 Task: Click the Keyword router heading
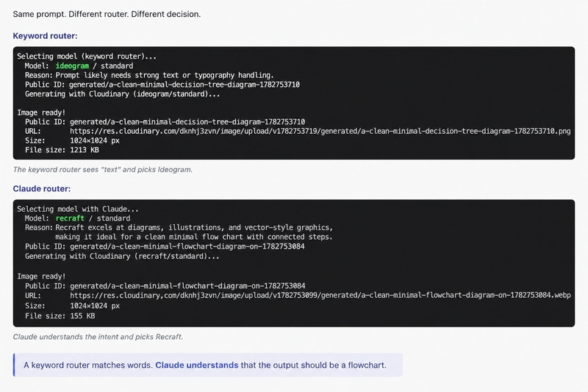tap(45, 36)
